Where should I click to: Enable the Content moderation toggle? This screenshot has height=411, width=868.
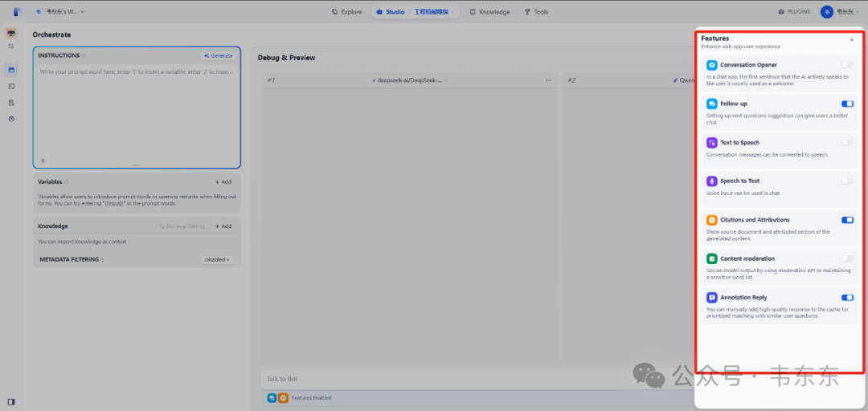click(x=847, y=258)
